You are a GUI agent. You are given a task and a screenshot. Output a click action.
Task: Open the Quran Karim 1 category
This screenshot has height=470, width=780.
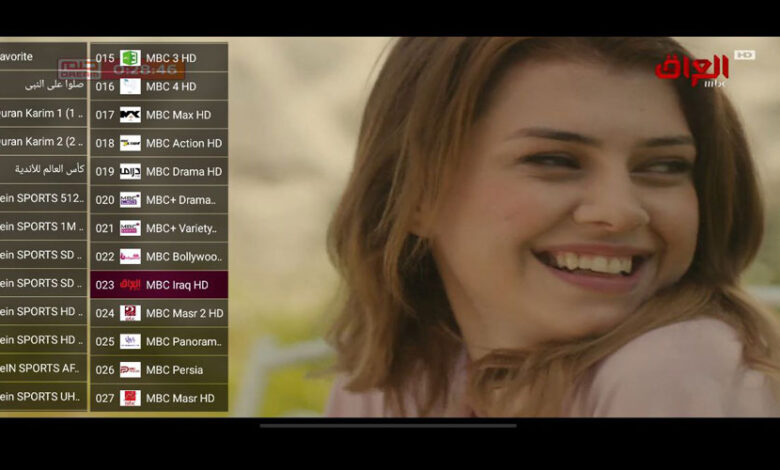click(42, 113)
